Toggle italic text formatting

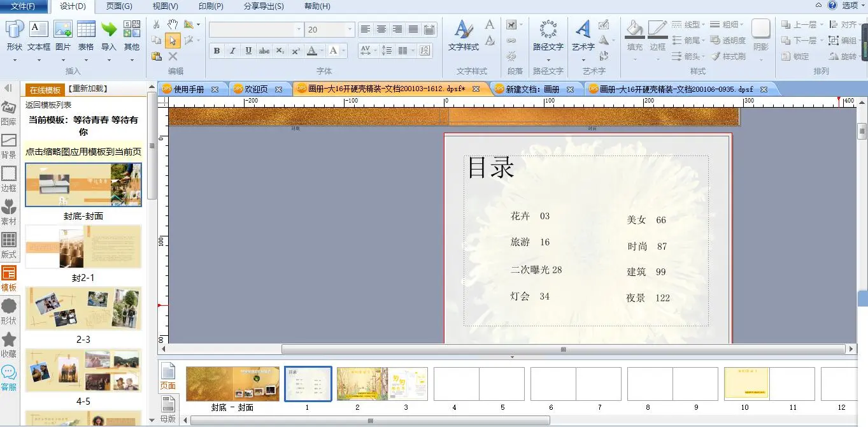pyautogui.click(x=232, y=51)
